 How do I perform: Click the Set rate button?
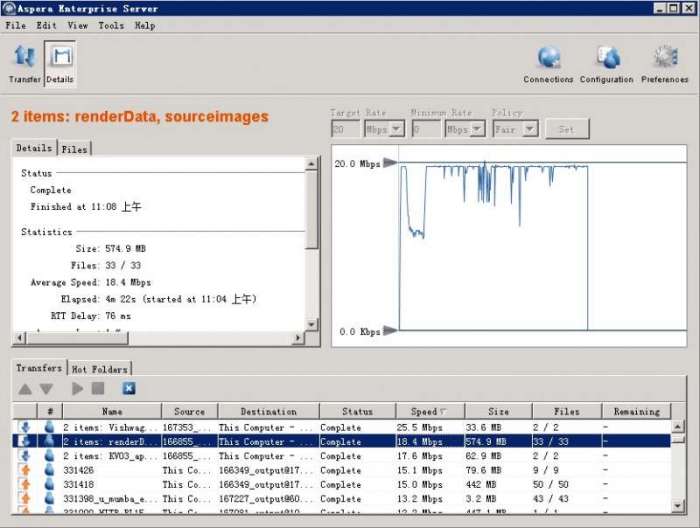[x=566, y=129]
